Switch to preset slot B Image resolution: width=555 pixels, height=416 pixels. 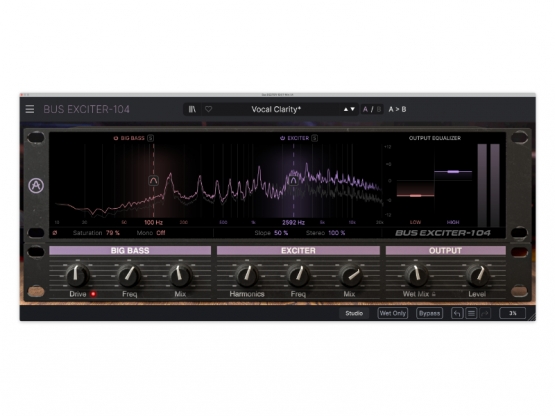pos(379,109)
